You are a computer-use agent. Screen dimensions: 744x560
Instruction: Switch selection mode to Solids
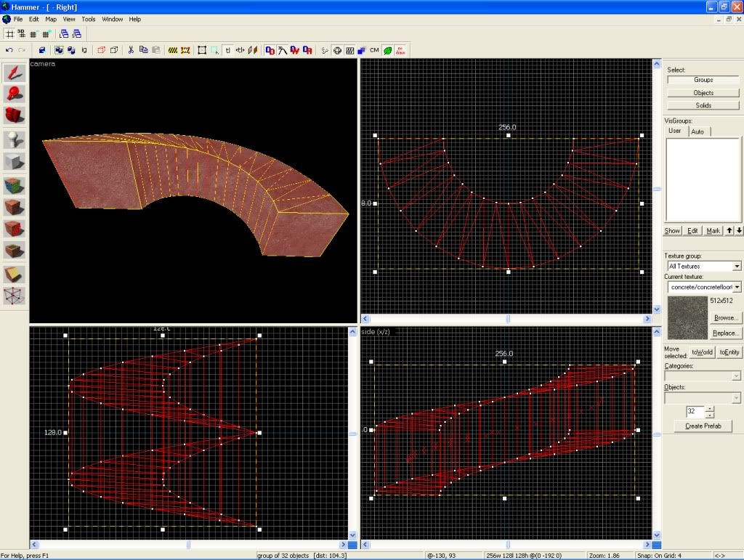(x=703, y=105)
